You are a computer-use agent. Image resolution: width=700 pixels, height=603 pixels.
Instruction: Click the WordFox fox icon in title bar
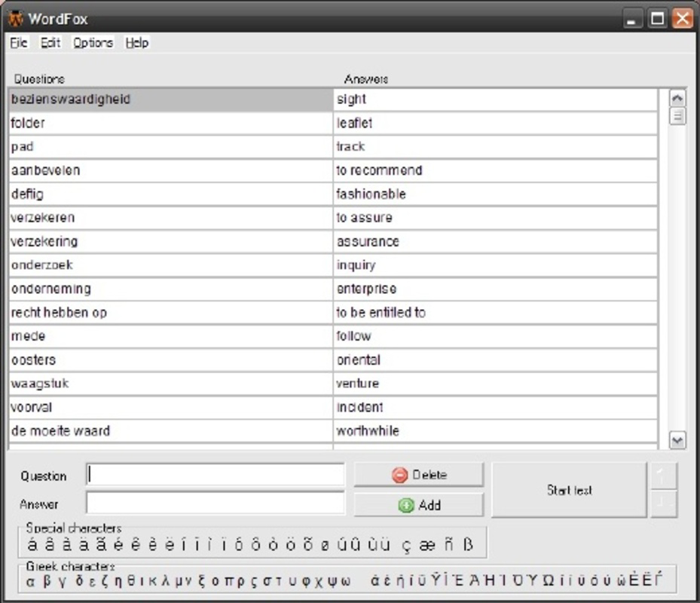click(16, 19)
